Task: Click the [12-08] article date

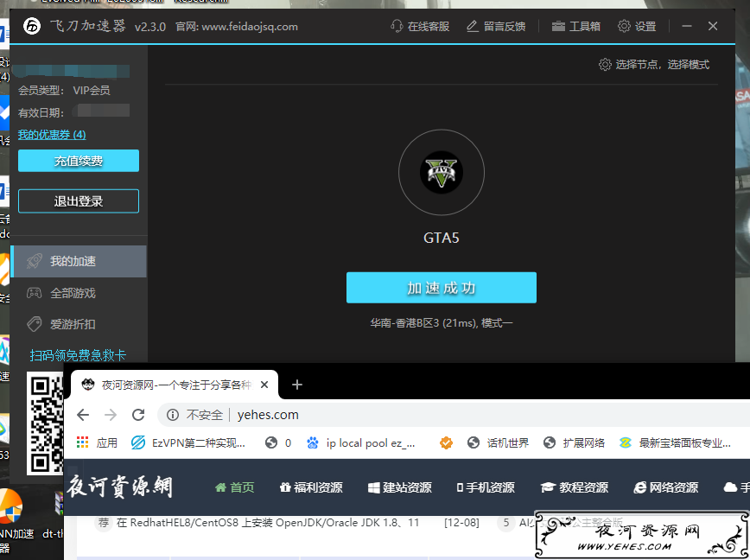Action: click(x=461, y=523)
